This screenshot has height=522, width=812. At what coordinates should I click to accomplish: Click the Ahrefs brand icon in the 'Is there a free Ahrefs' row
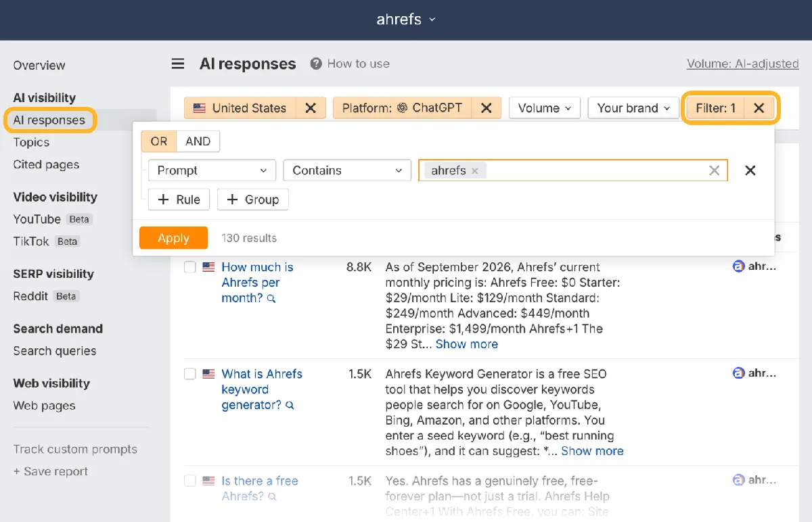[x=739, y=480]
